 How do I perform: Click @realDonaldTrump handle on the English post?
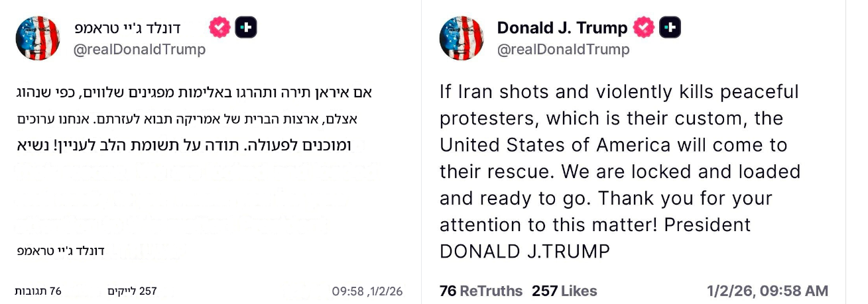pyautogui.click(x=563, y=50)
